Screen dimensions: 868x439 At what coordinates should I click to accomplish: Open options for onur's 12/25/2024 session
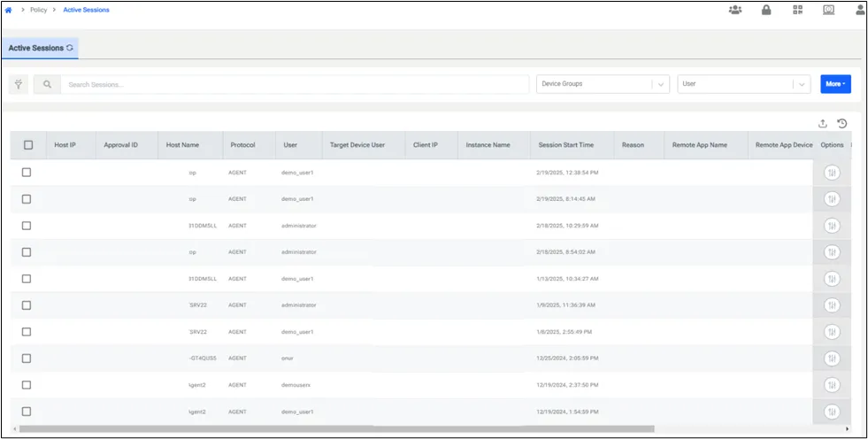pyautogui.click(x=832, y=358)
